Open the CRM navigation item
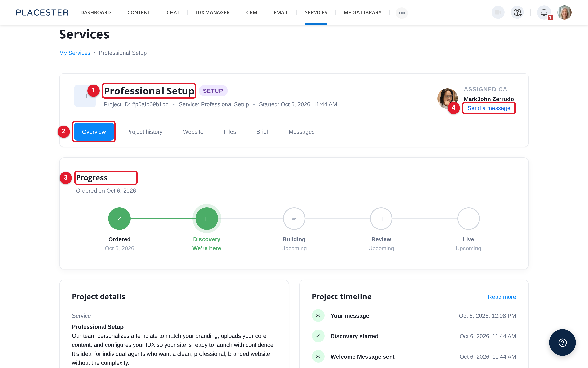 tap(252, 12)
